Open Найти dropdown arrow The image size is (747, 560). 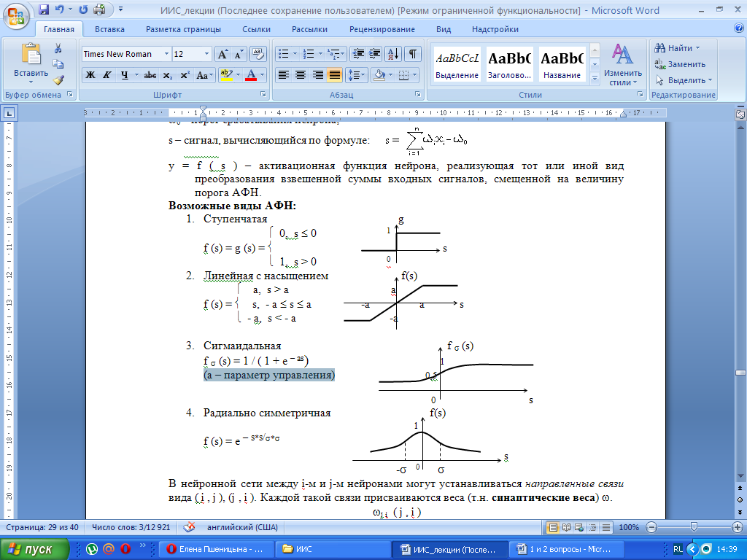pyautogui.click(x=698, y=48)
